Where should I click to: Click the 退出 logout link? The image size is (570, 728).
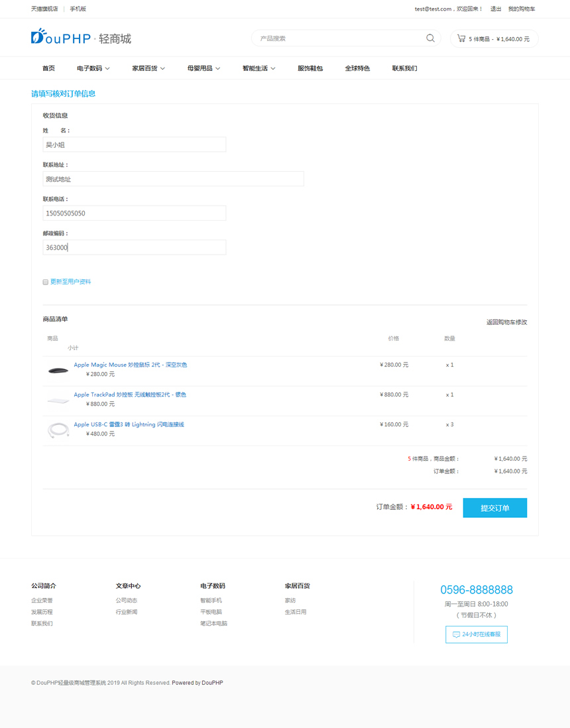coord(496,9)
